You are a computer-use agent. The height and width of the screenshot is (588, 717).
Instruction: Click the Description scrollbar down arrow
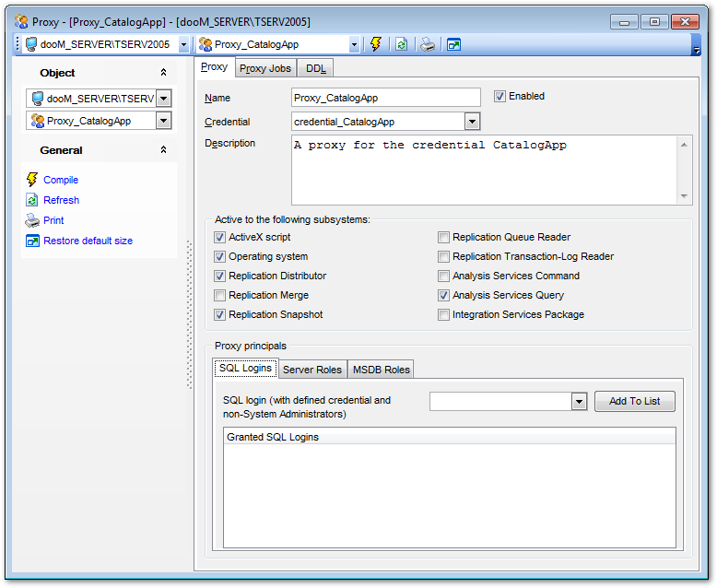tap(685, 196)
